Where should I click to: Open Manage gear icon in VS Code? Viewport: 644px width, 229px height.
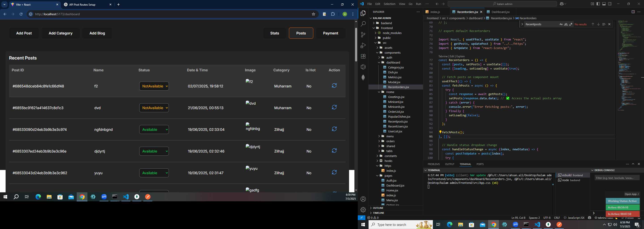[363, 210]
